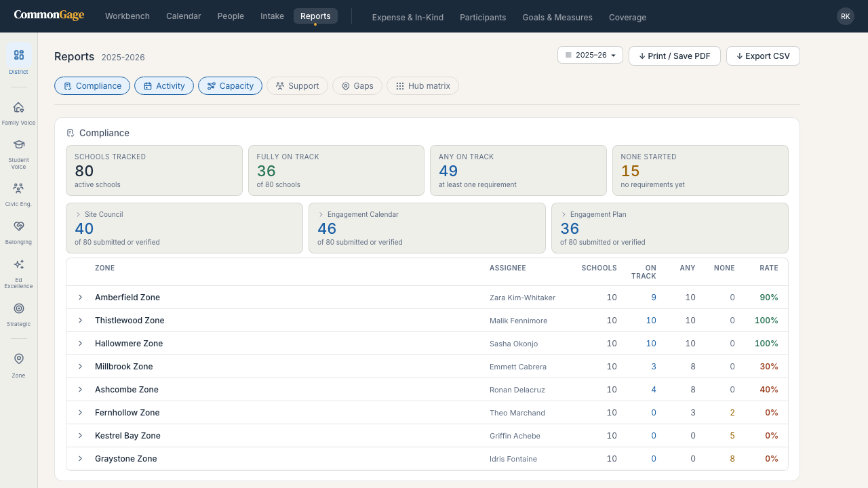Viewport: 868px width, 488px height.
Task: Go to Workbench in top nav
Action: click(127, 16)
